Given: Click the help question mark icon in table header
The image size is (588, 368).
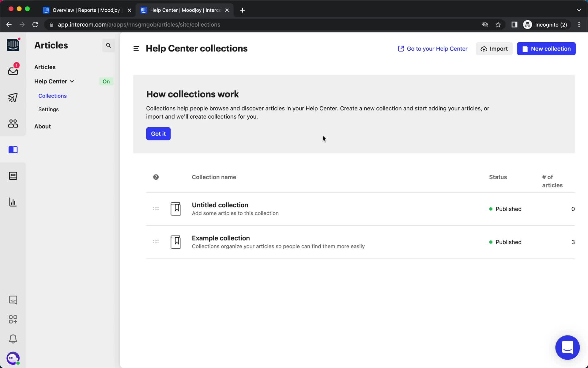Looking at the screenshot, I should 156,177.
